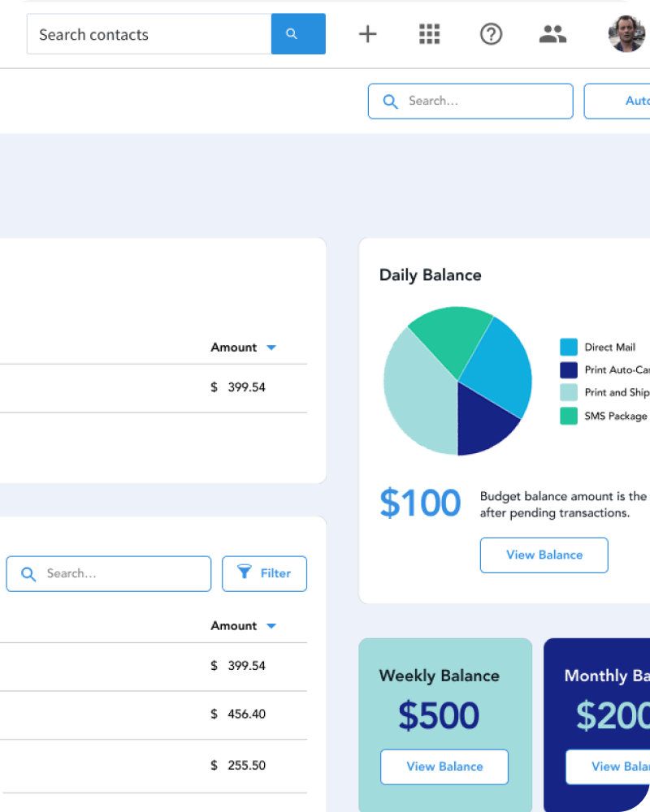Click the plus icon in the top bar

coord(367,34)
